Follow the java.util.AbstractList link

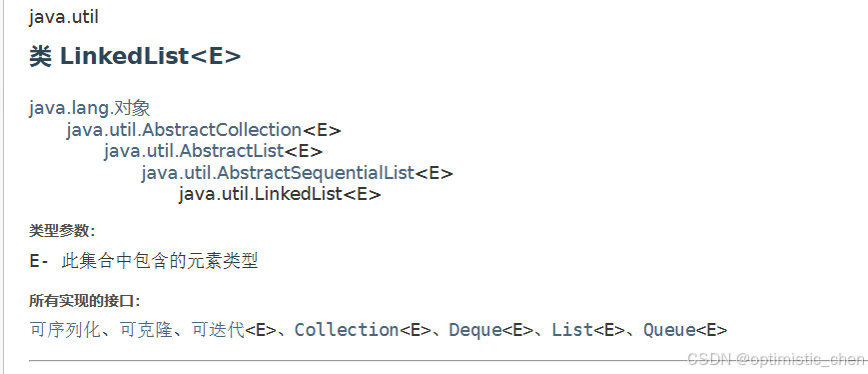click(194, 151)
